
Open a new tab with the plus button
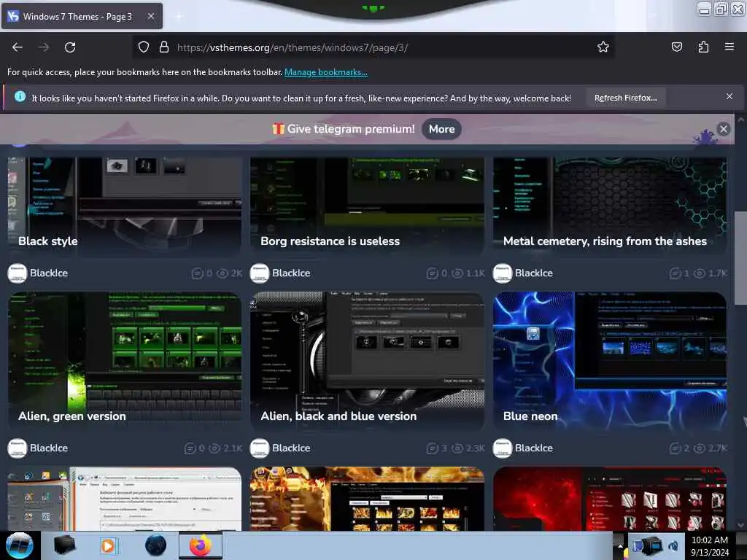tap(179, 17)
